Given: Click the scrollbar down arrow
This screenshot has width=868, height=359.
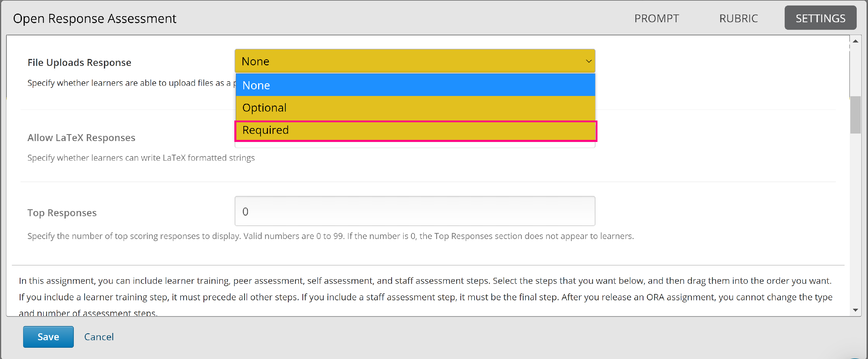Looking at the screenshot, I should pos(855,310).
